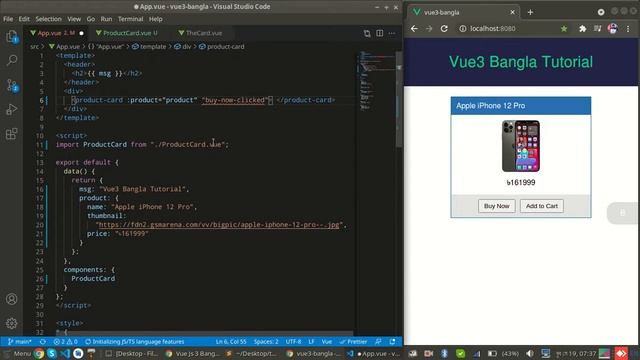Open the Run and Debug view
This screenshot has width=640, height=360.
point(12,109)
